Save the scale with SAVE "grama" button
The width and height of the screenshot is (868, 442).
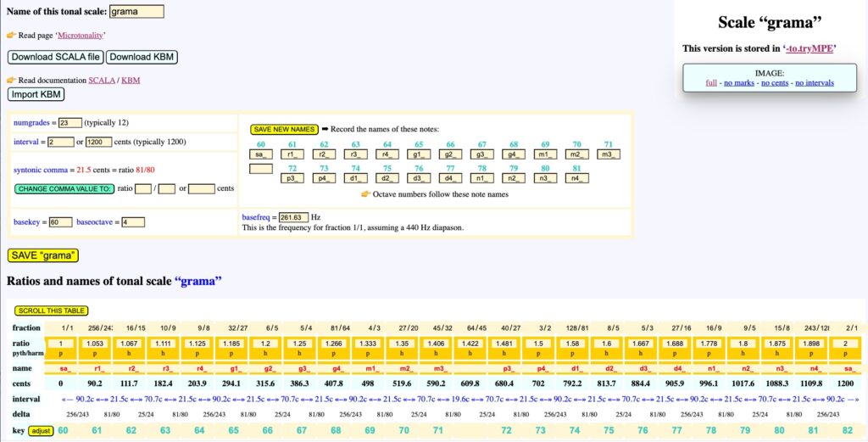click(43, 255)
